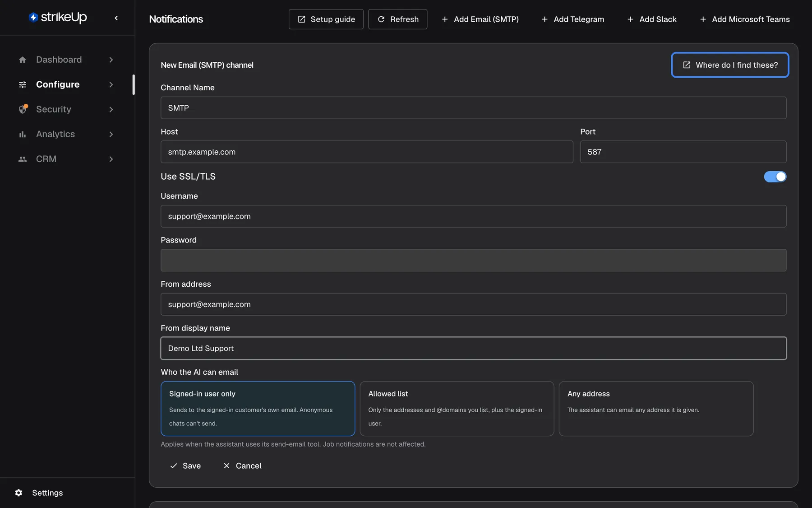
Task: Focus the Username field
Action: pyautogui.click(x=473, y=216)
